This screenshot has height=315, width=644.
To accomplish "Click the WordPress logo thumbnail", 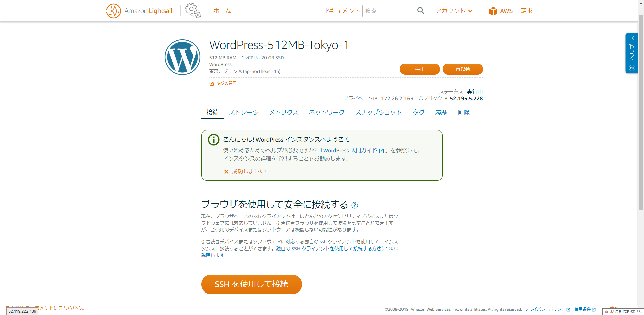I will (182, 57).
